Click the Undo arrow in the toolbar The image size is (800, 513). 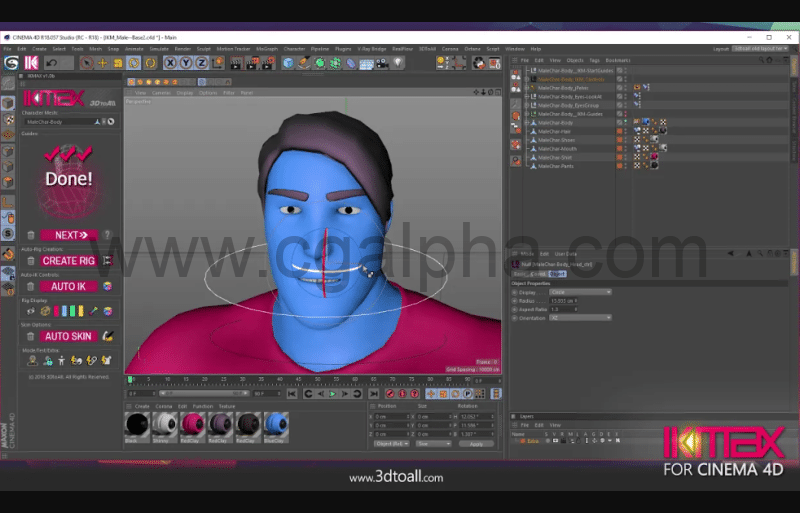click(51, 63)
